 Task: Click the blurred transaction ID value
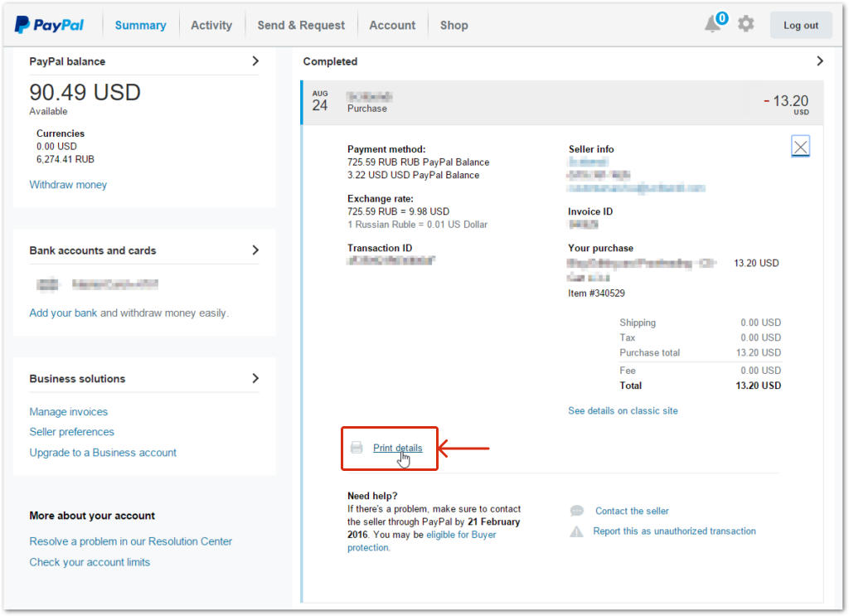(391, 260)
